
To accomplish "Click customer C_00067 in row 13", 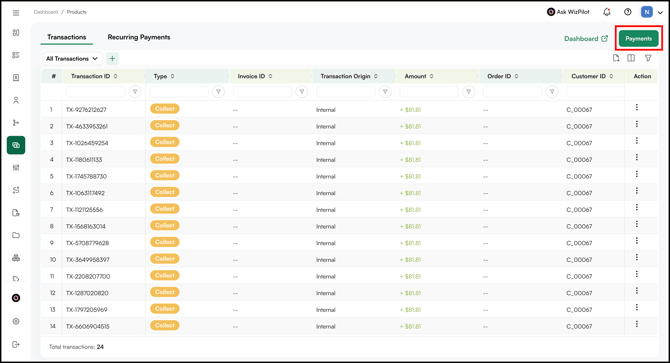I will 579,310.
